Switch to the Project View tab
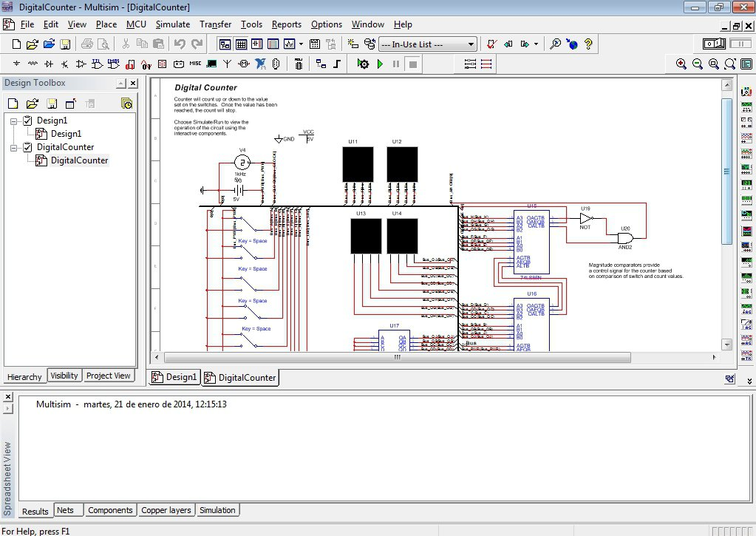The image size is (756, 536). click(108, 376)
